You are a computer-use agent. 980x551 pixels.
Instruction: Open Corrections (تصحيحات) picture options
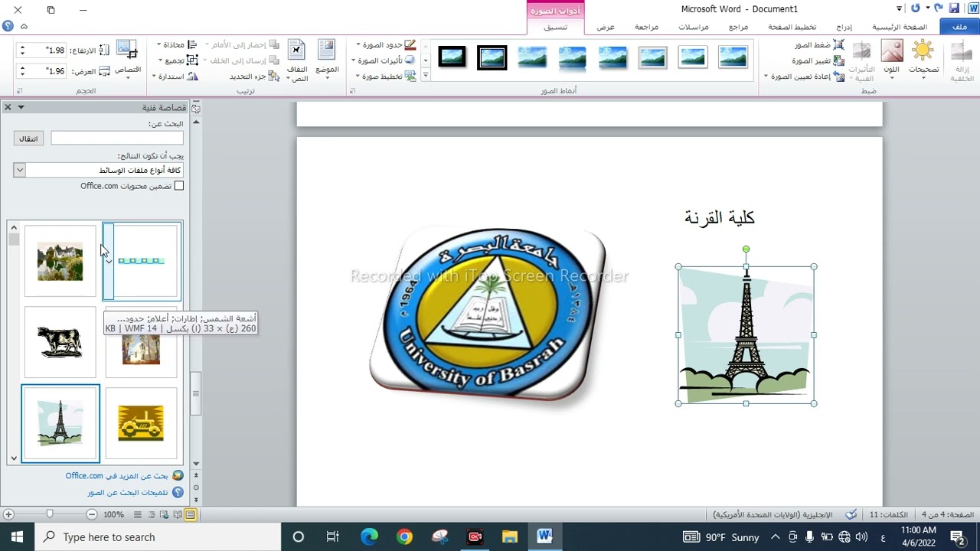(x=923, y=60)
